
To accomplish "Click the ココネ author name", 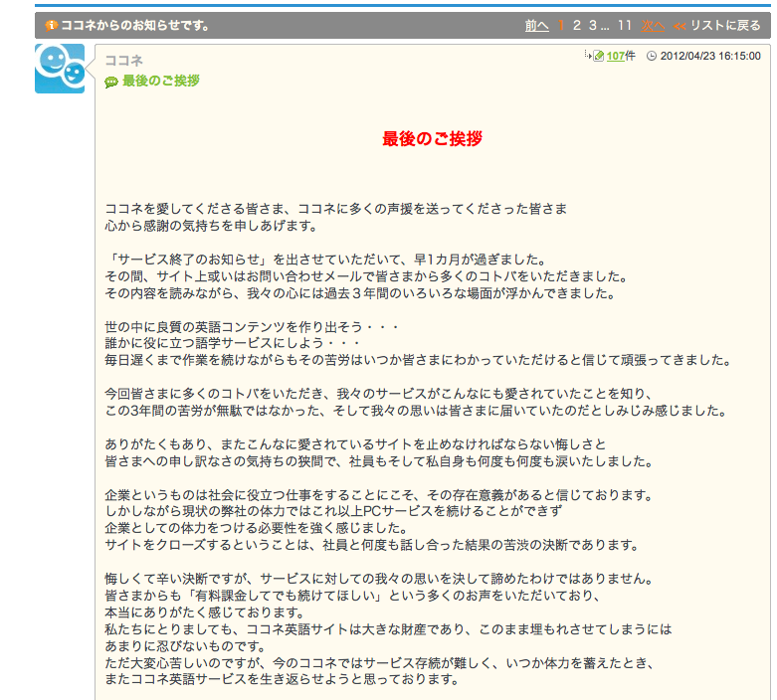I will click(x=124, y=61).
